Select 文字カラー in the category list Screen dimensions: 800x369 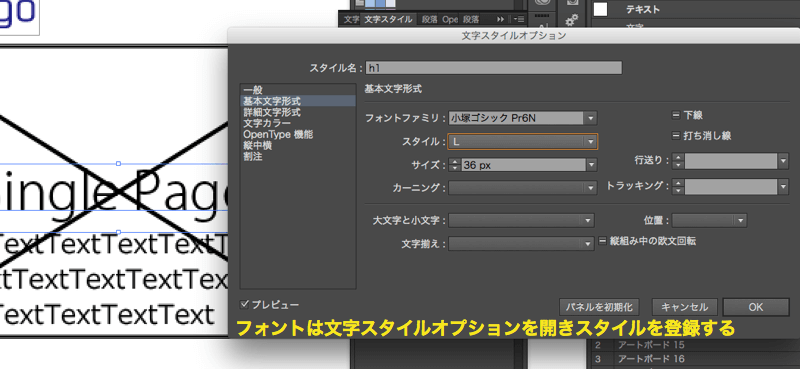point(298,124)
